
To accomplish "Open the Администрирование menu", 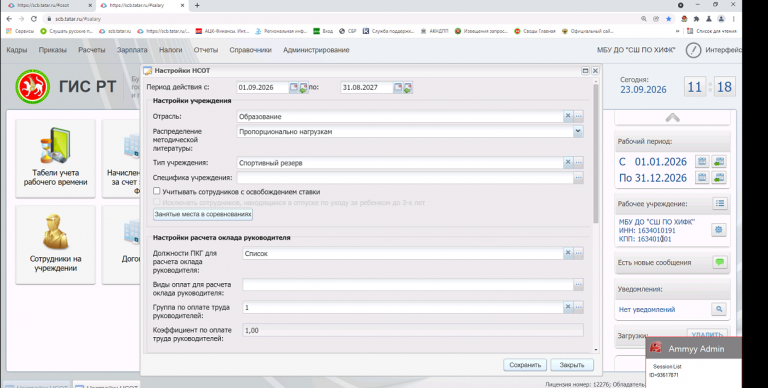I will coord(316,50).
